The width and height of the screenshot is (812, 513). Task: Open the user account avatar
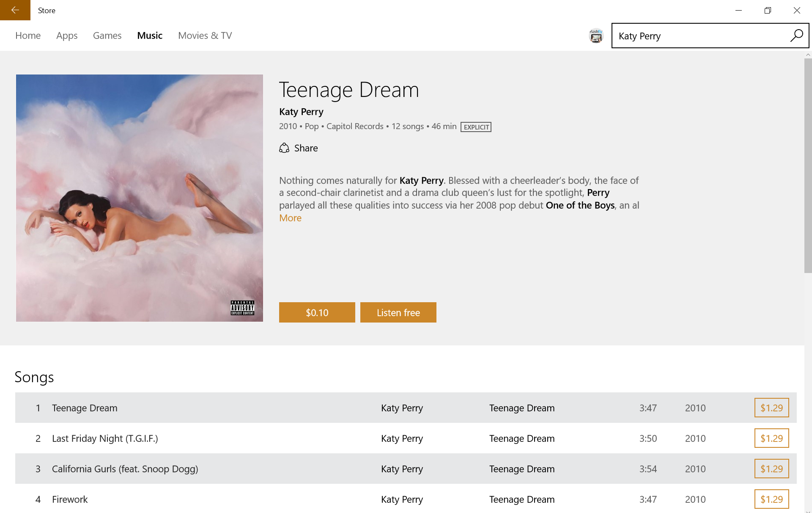(596, 36)
